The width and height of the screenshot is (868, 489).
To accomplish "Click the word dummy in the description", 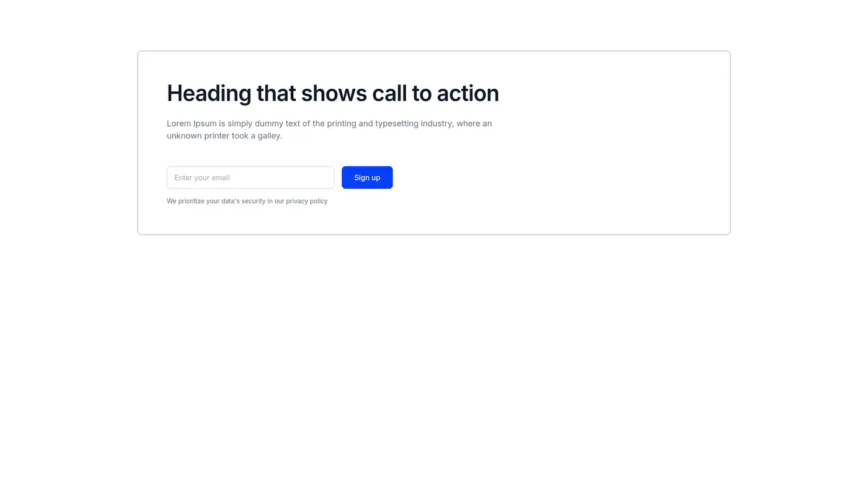I will 268,123.
